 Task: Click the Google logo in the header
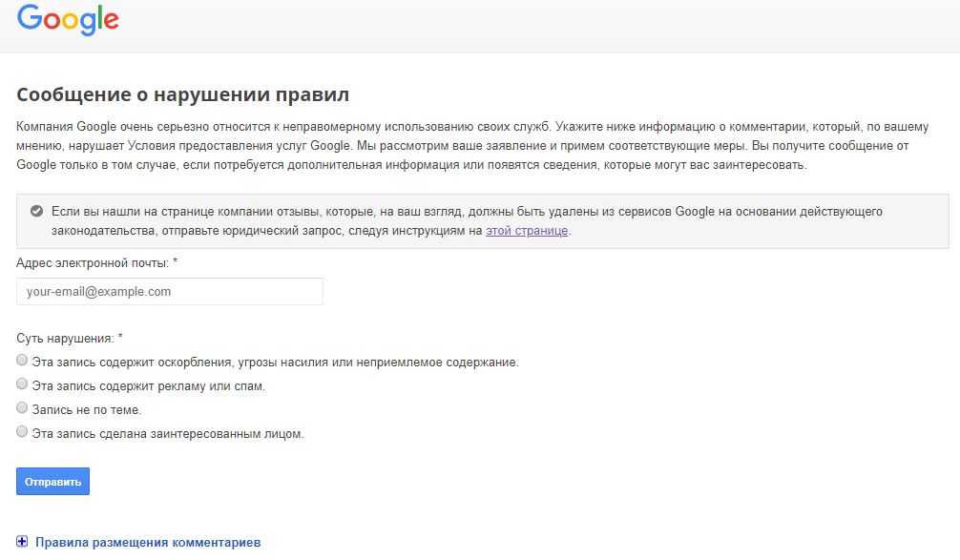[x=68, y=20]
